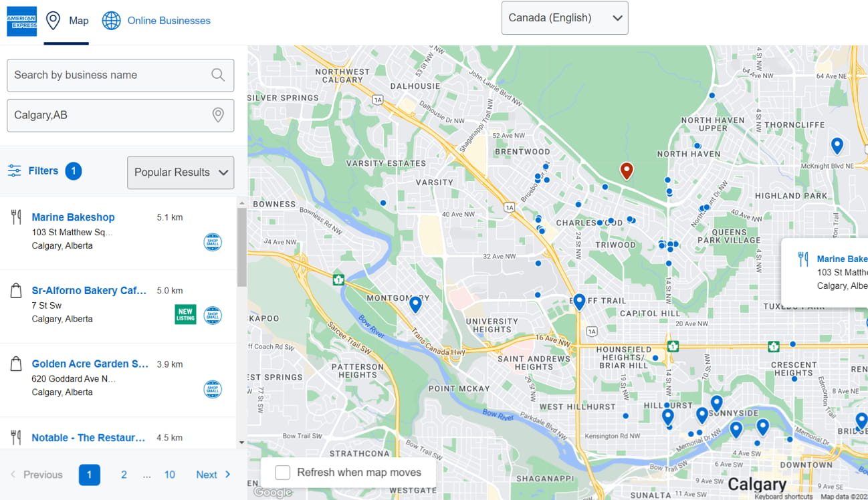The image size is (868, 500).
Task: Open Filters using the sliders icon
Action: tap(14, 170)
